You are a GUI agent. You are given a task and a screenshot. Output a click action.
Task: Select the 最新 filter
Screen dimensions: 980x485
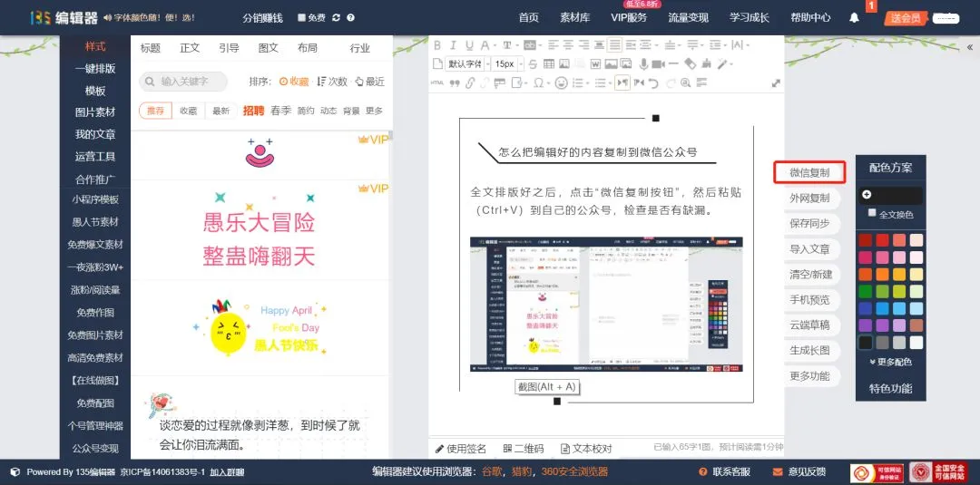(220, 111)
